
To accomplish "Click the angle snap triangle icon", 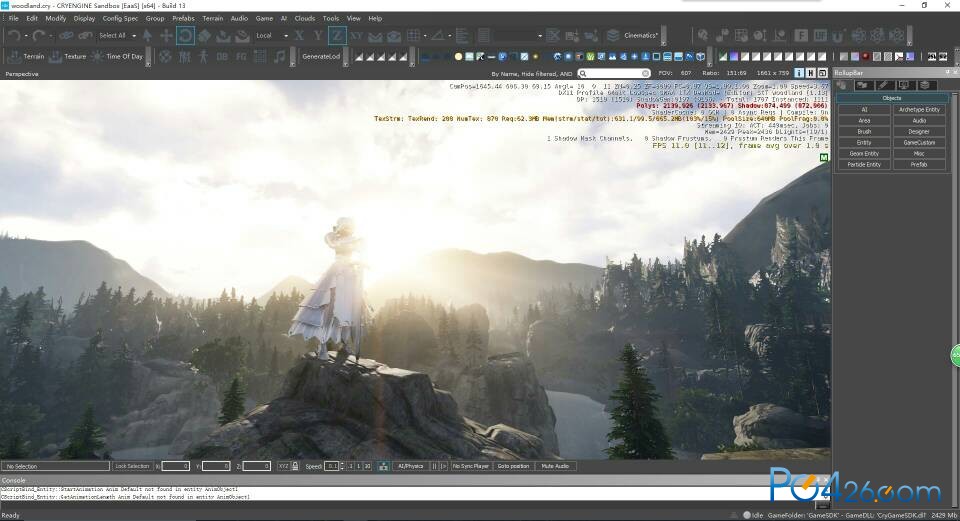I will tap(437, 36).
